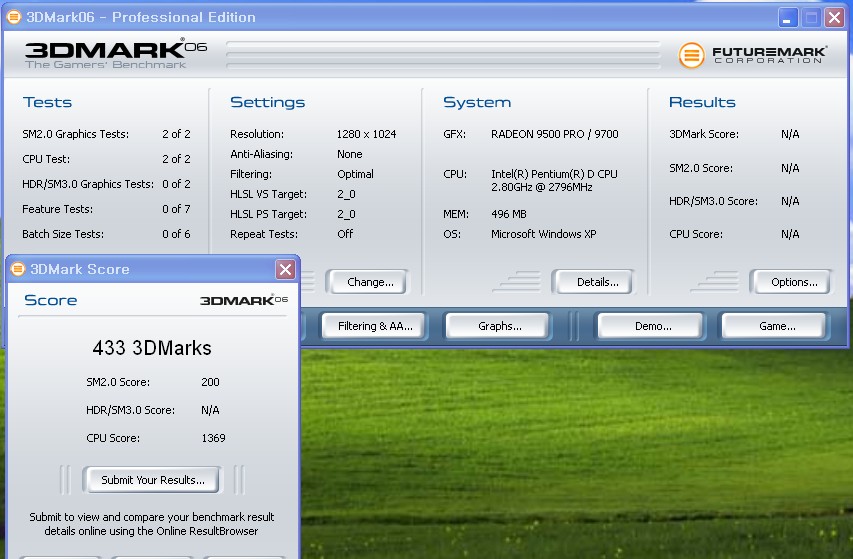Image resolution: width=853 pixels, height=559 pixels.
Task: Click the 3DMark Score N/A in Results
Action: [x=790, y=134]
